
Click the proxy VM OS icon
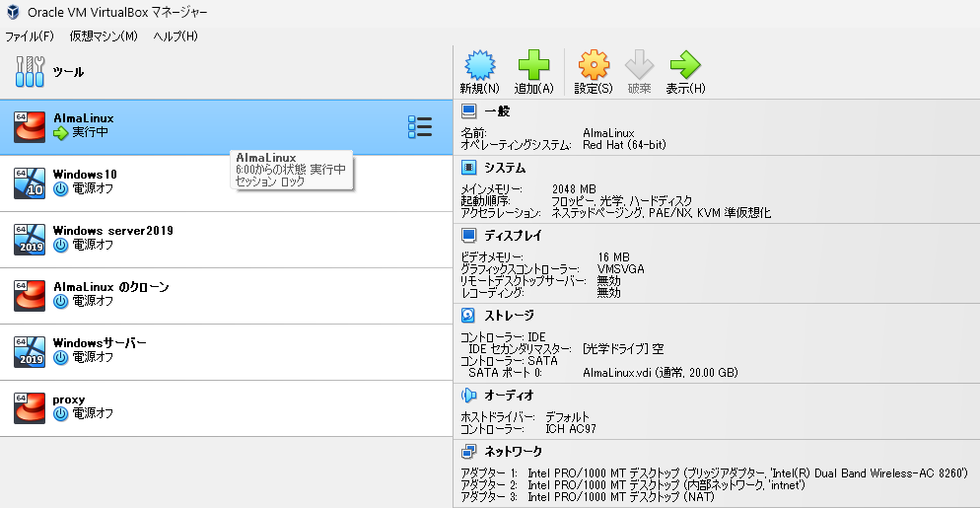pos(30,408)
